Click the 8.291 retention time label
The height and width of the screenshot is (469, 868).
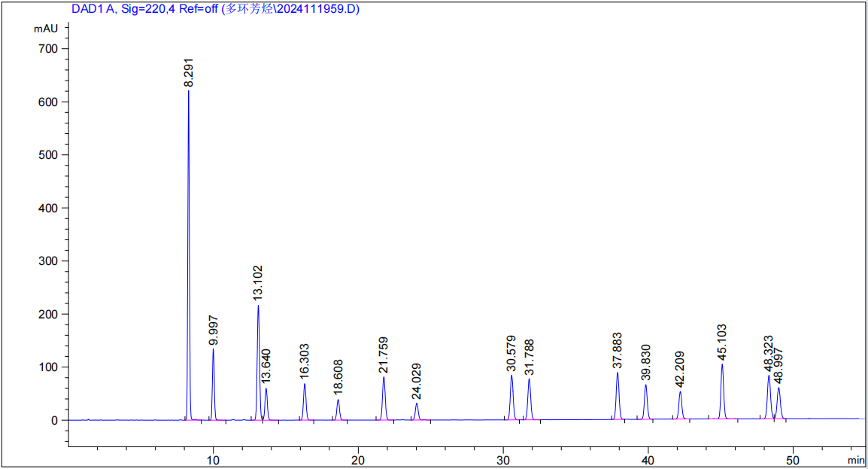(x=189, y=72)
